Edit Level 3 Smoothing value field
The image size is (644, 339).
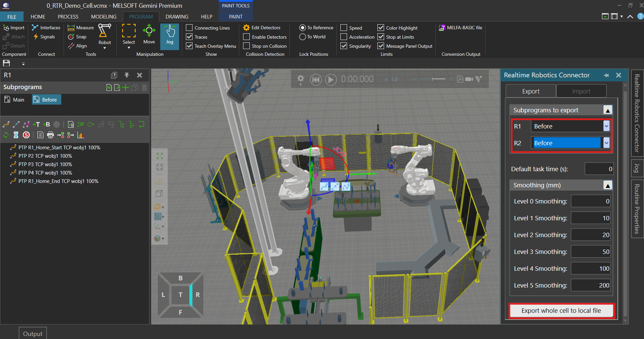coord(591,252)
